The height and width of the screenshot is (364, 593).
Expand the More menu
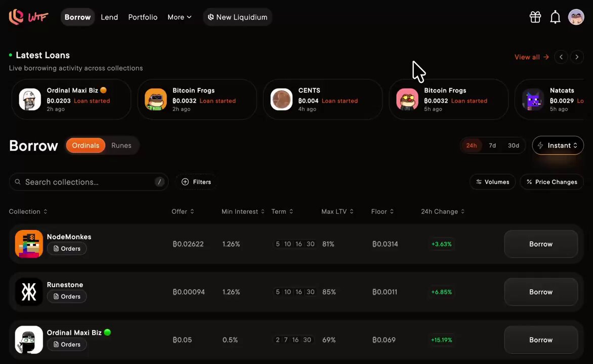(180, 17)
